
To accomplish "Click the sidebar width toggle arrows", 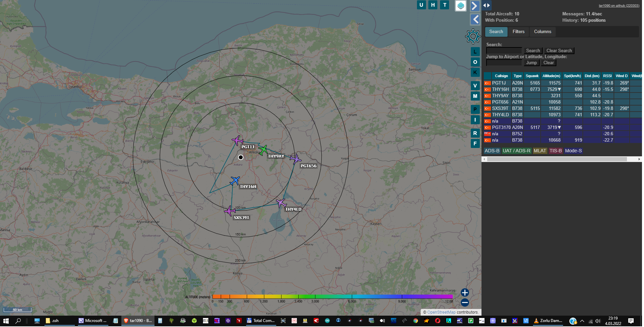I will 486,5.
